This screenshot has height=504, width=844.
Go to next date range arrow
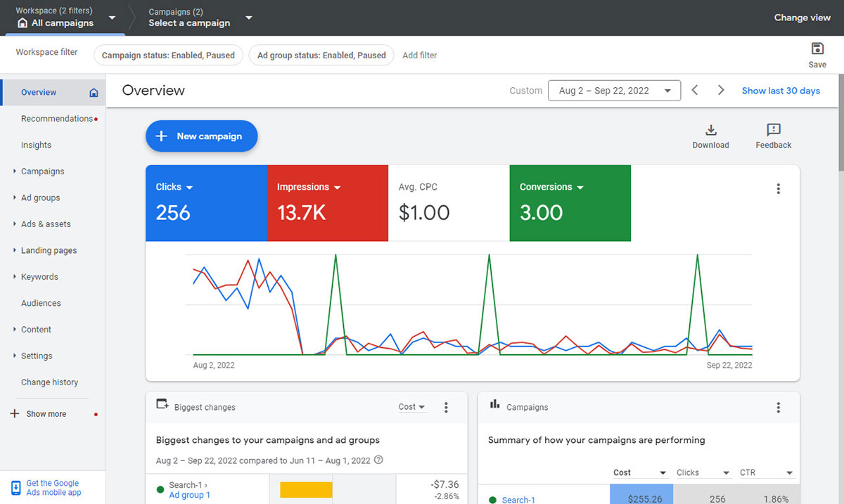(x=721, y=91)
